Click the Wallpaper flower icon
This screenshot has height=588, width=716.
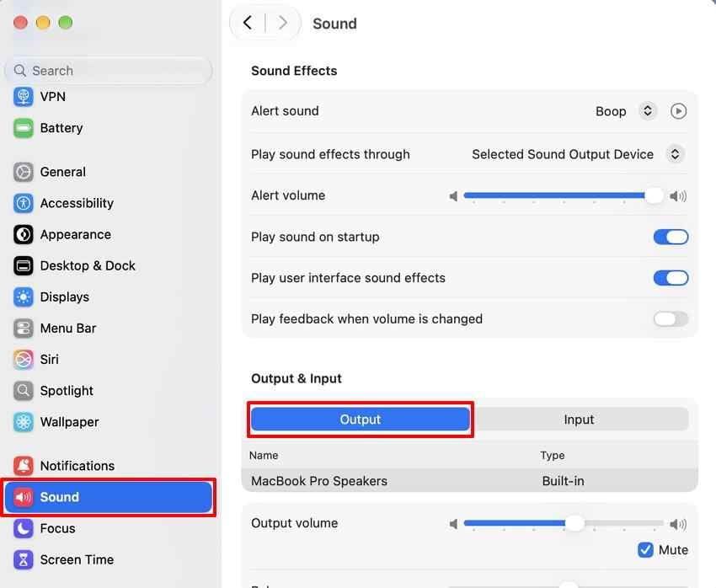pos(24,422)
